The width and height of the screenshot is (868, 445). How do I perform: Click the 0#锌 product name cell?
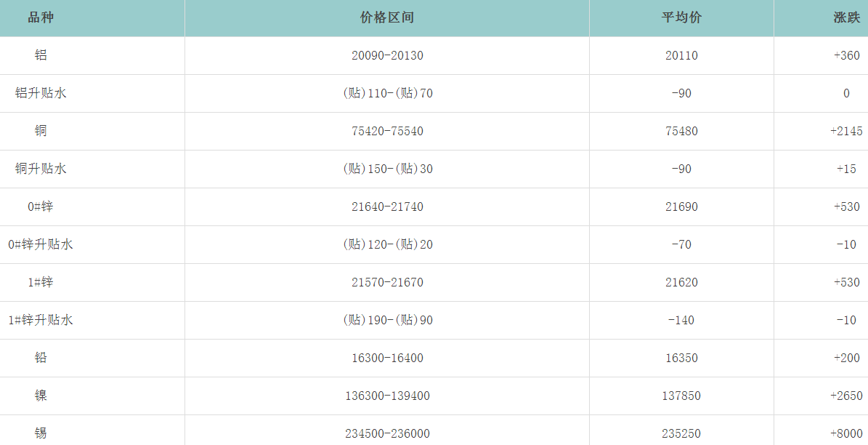point(41,207)
